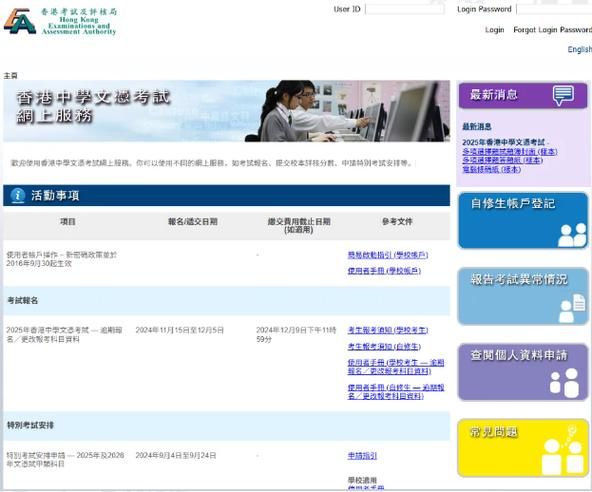Click the bold 最新消息 heading above the news links
The height and width of the screenshot is (492, 592).
pyautogui.click(x=477, y=127)
